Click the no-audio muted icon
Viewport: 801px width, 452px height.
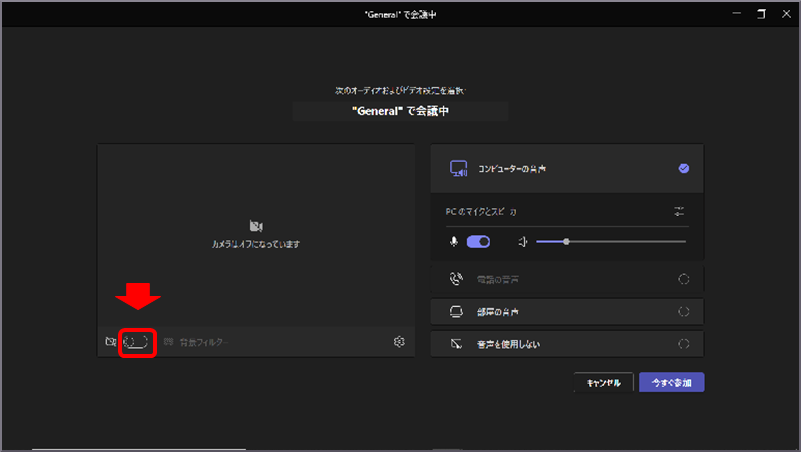(456, 344)
